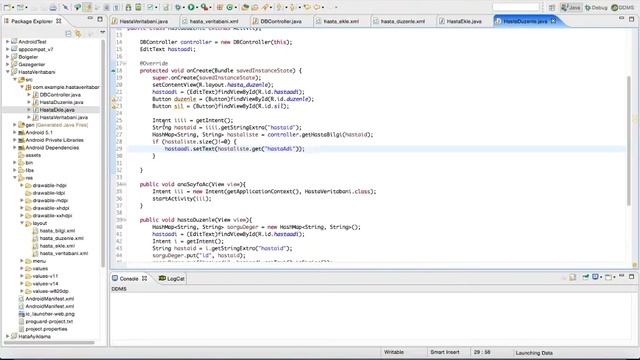The width and height of the screenshot is (640, 360).
Task: Close the Package Explorer view tab
Action: [x=59, y=21]
